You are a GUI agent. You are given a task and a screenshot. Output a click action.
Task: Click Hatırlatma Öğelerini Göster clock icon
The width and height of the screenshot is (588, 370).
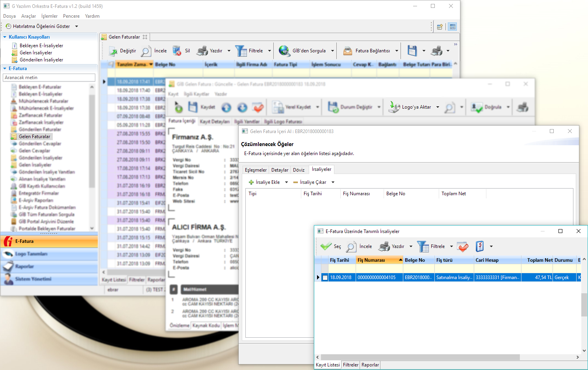pos(8,26)
